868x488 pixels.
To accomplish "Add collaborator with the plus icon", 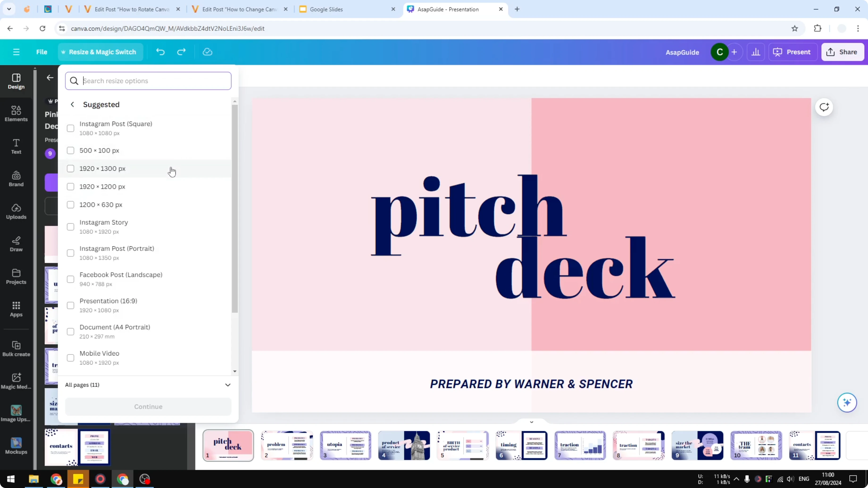I will coord(734,52).
